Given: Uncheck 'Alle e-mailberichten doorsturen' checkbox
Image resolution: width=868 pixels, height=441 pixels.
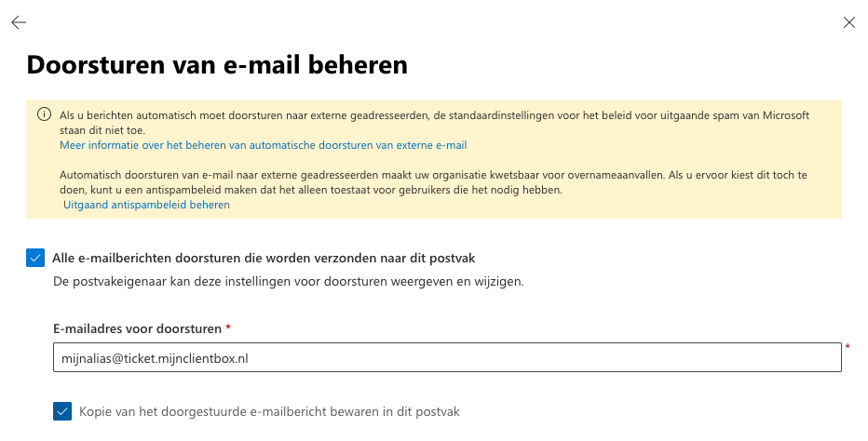Looking at the screenshot, I should [35, 258].
